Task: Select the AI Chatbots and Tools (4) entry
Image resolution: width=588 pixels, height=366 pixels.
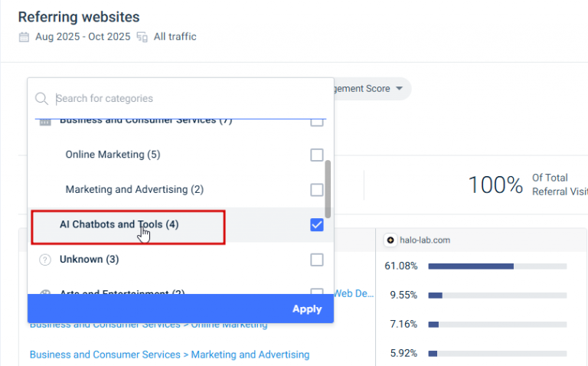Action: (x=119, y=224)
